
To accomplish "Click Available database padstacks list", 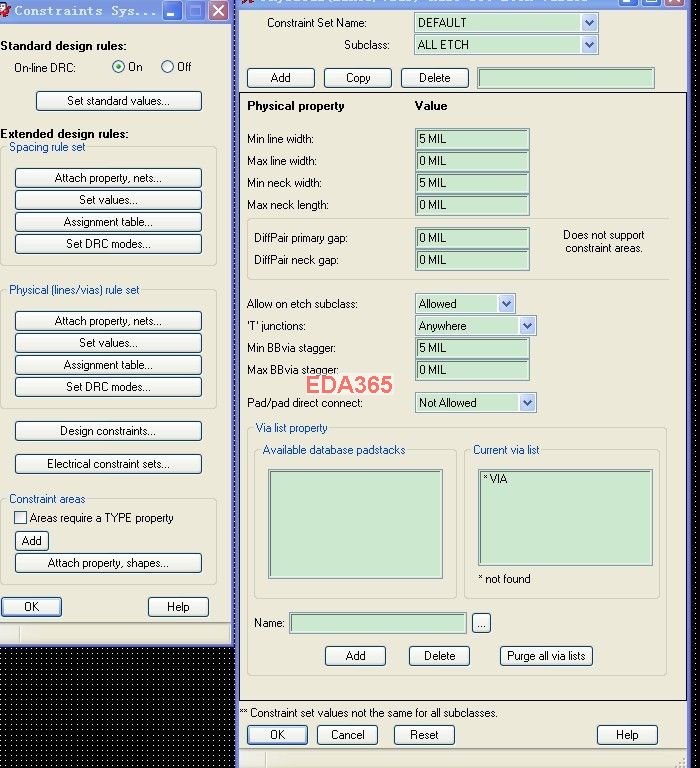I will (x=356, y=524).
